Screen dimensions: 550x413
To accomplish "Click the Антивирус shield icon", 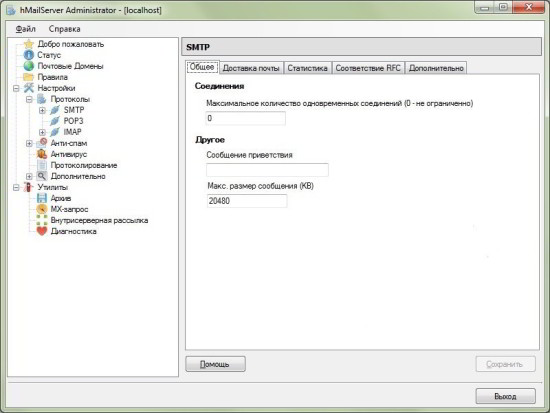I will (x=42, y=154).
